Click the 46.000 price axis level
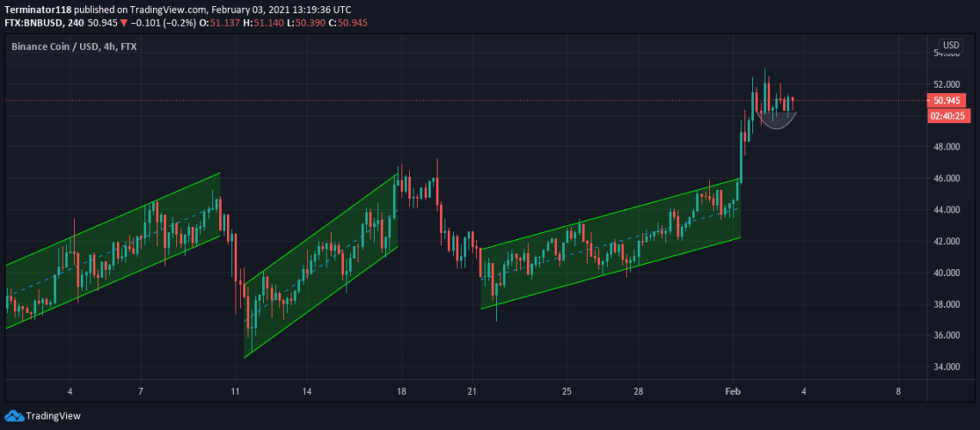Viewport: 980px width, 430px height. point(948,179)
